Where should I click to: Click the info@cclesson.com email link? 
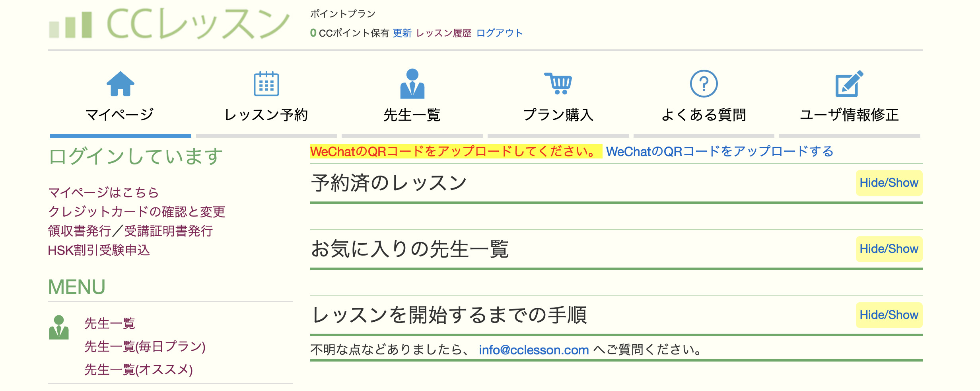(x=533, y=350)
